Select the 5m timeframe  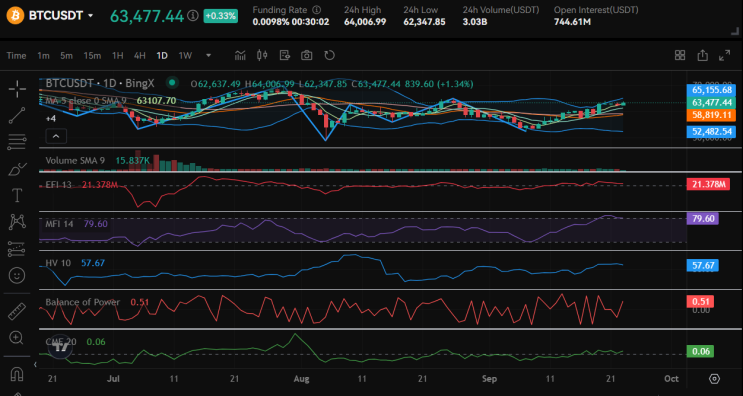click(x=66, y=55)
